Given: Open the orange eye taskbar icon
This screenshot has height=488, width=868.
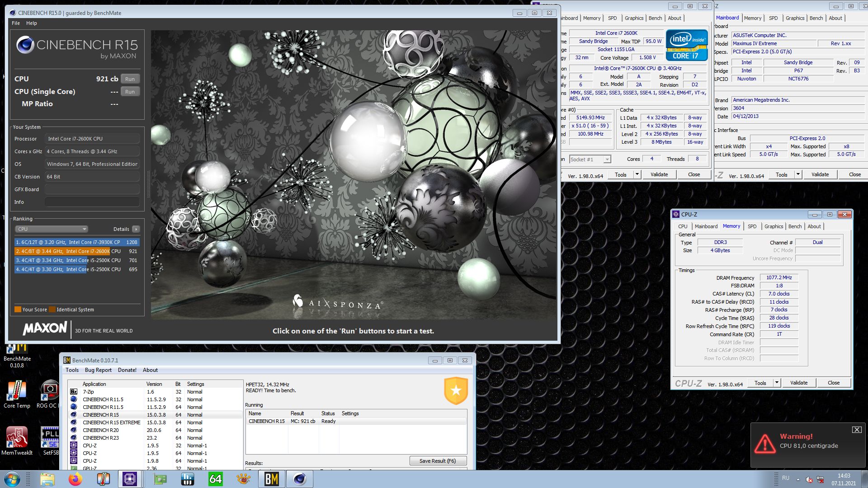Looking at the screenshot, I should [x=243, y=479].
